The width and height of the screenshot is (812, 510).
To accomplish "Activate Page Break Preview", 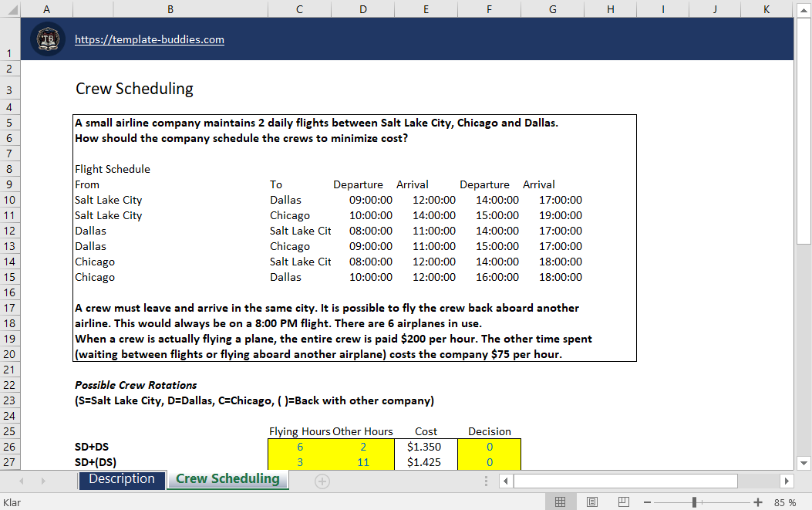I will (622, 501).
